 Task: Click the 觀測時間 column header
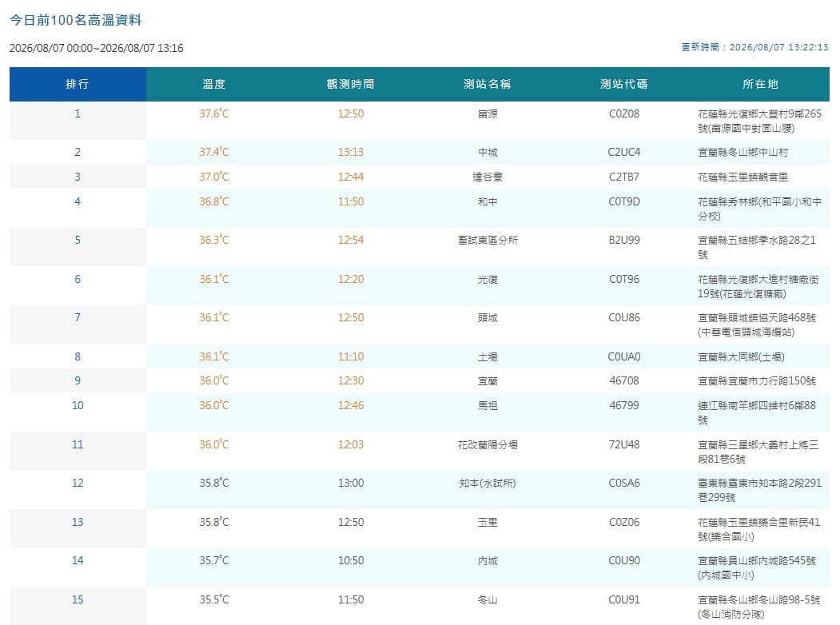[351, 84]
